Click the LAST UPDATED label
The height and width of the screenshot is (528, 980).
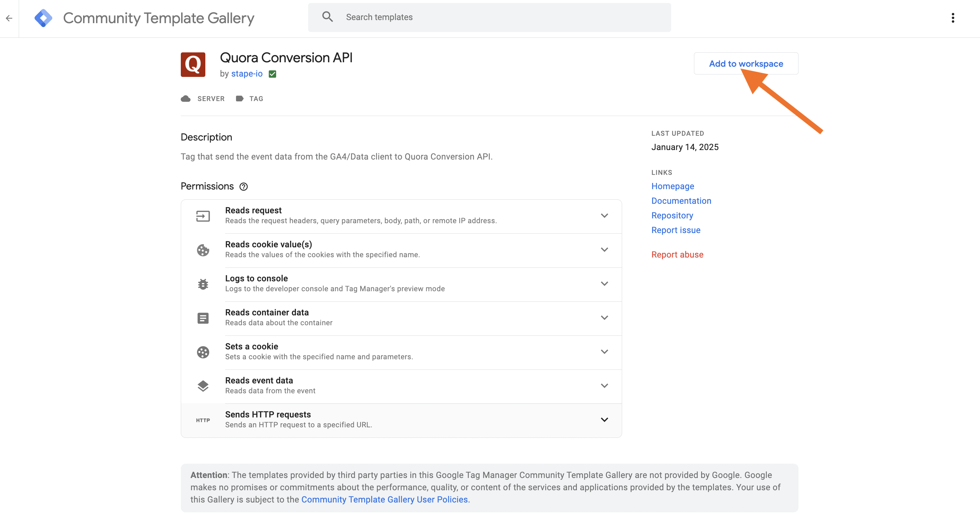677,133
